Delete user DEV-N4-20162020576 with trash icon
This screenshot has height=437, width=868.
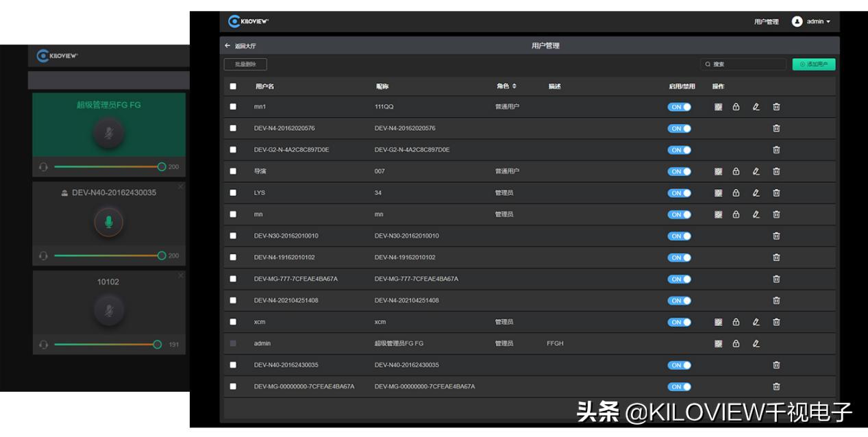click(x=776, y=128)
